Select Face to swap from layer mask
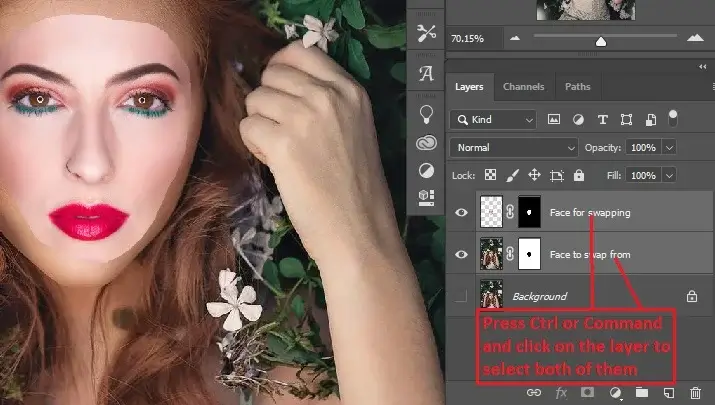The image size is (715, 405). pos(529,254)
